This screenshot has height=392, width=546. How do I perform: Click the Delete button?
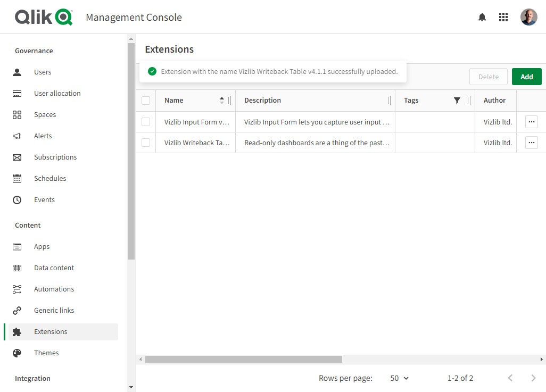pos(488,77)
